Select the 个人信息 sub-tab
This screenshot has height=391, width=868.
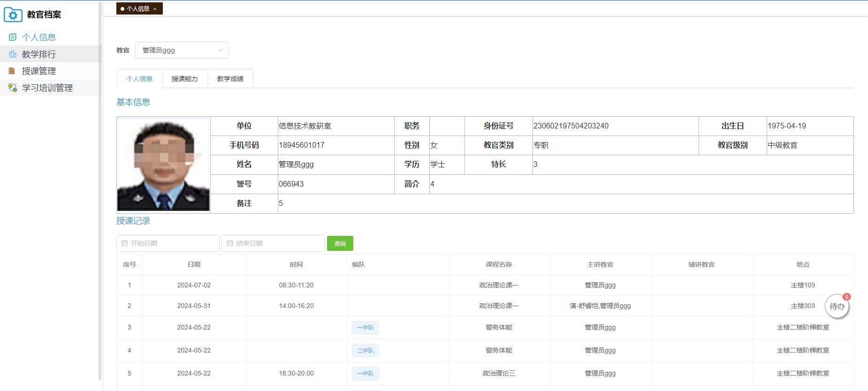139,79
